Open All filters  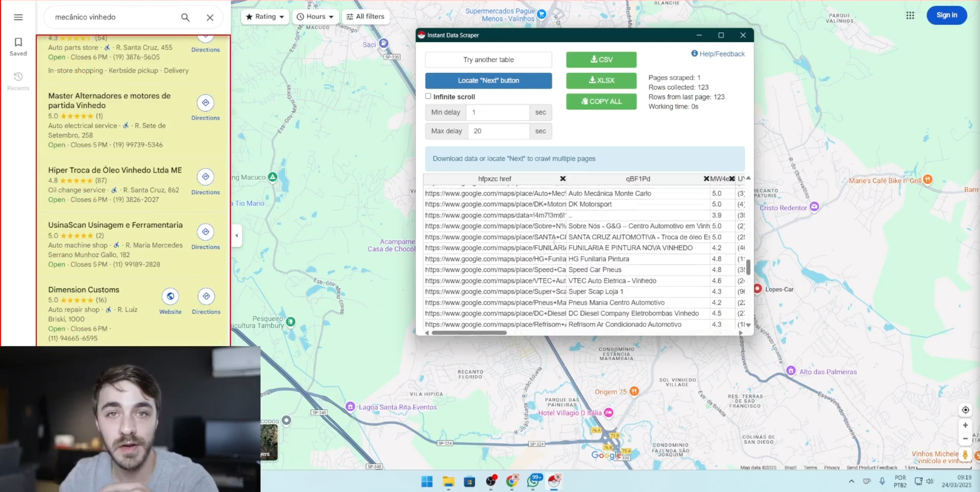[x=366, y=17]
